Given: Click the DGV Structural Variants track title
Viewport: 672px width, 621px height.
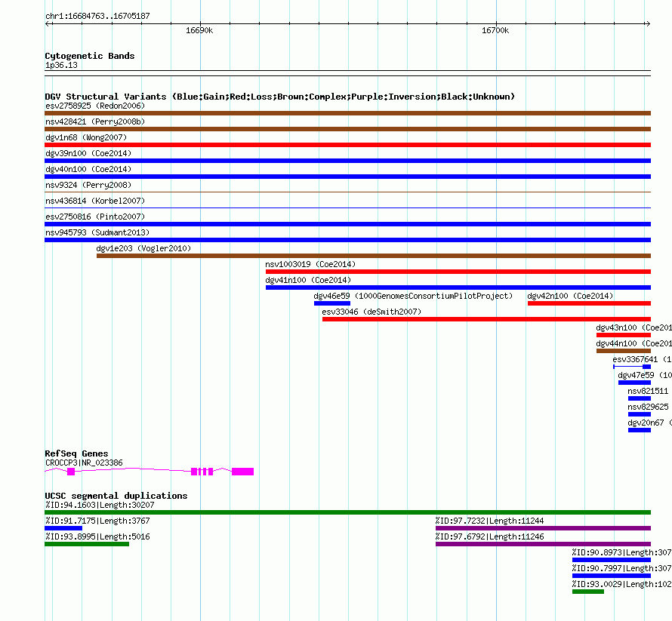Looking at the screenshot, I should pos(279,97).
